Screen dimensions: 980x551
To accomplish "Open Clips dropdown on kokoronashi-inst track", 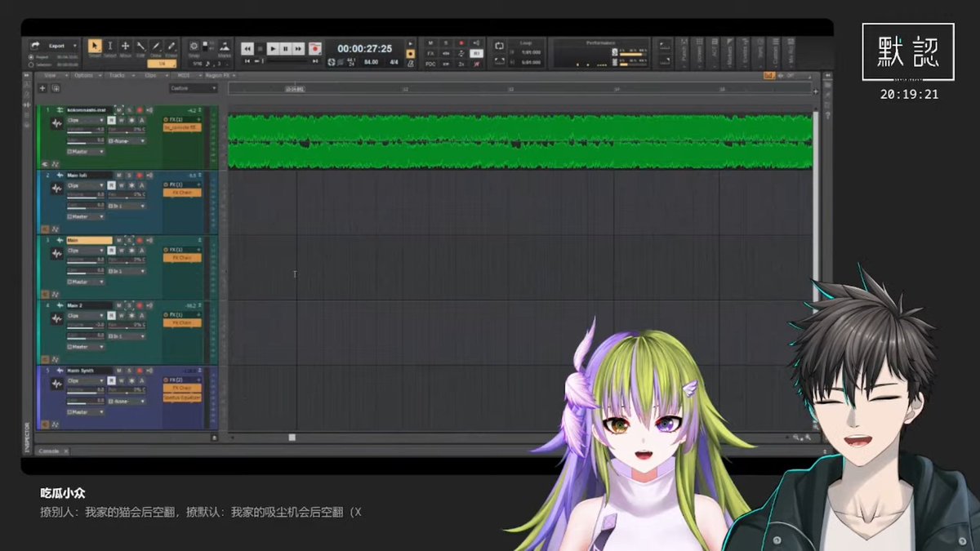I will pyautogui.click(x=86, y=119).
